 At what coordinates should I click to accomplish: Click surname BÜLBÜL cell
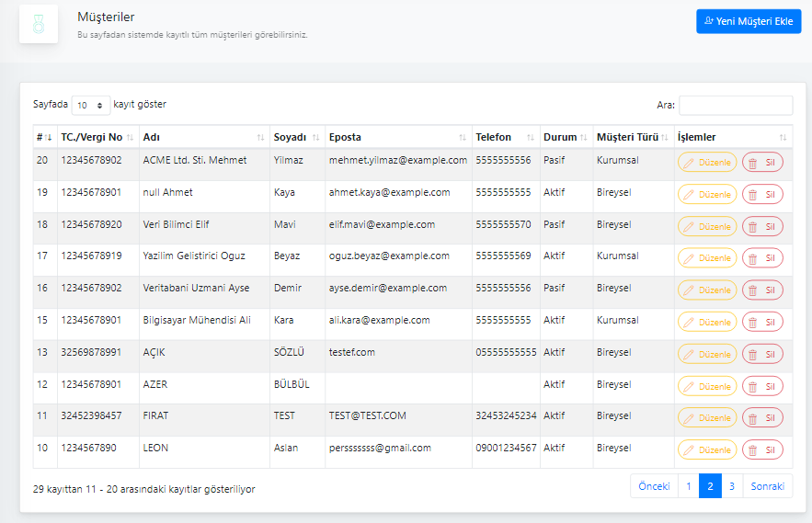[292, 384]
